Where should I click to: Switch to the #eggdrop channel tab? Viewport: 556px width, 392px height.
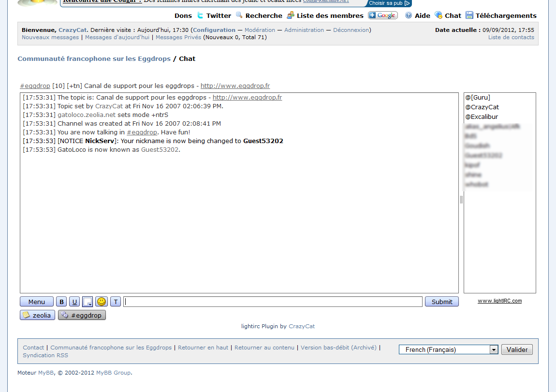click(x=82, y=315)
